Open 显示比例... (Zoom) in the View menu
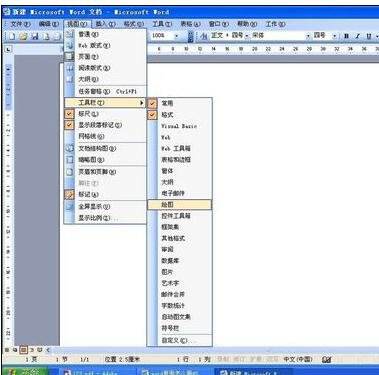Viewport: 379px width, 375px height. point(106,218)
